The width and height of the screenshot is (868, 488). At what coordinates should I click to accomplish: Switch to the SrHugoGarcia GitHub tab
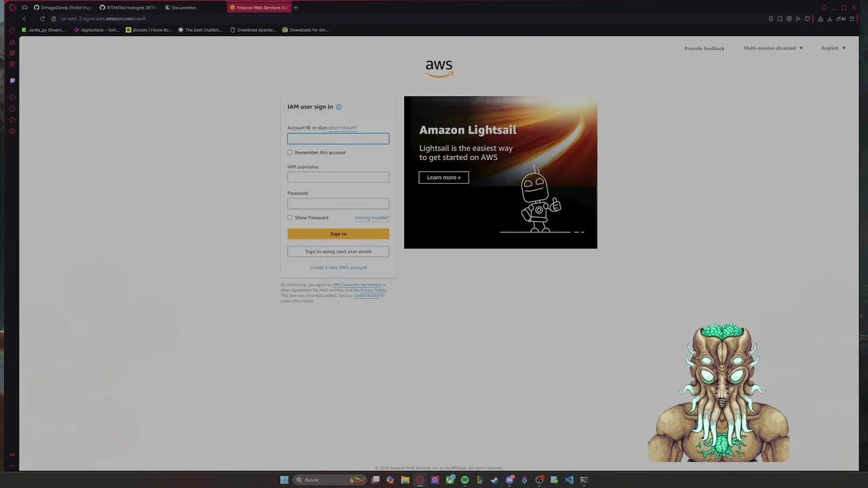coord(62,7)
